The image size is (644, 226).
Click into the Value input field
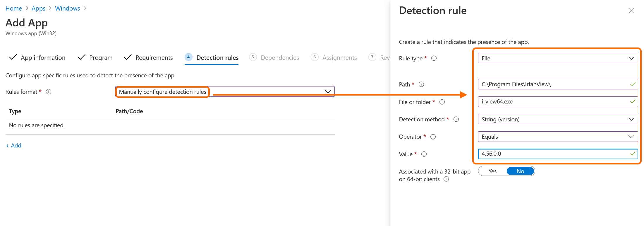pos(553,154)
